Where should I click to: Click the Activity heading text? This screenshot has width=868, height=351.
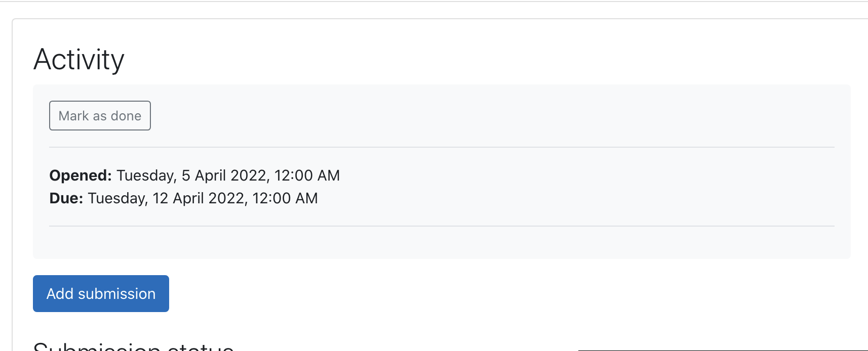coord(79,59)
